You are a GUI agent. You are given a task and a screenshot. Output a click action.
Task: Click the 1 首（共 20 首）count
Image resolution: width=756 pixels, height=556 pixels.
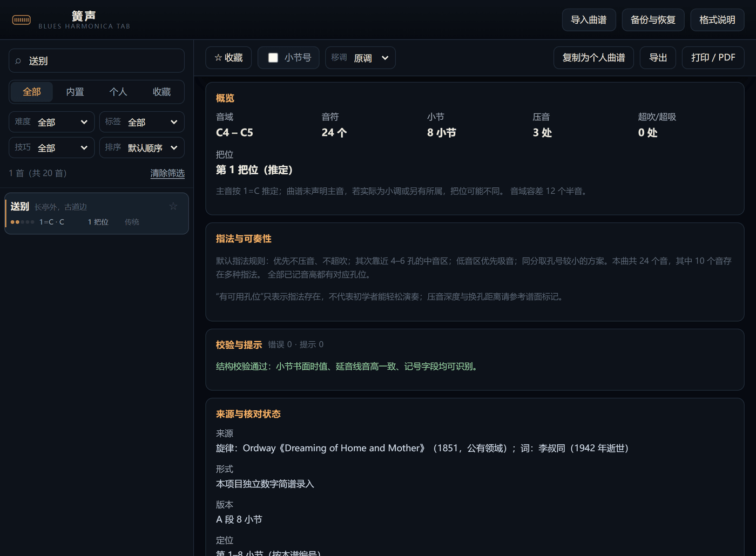(38, 173)
